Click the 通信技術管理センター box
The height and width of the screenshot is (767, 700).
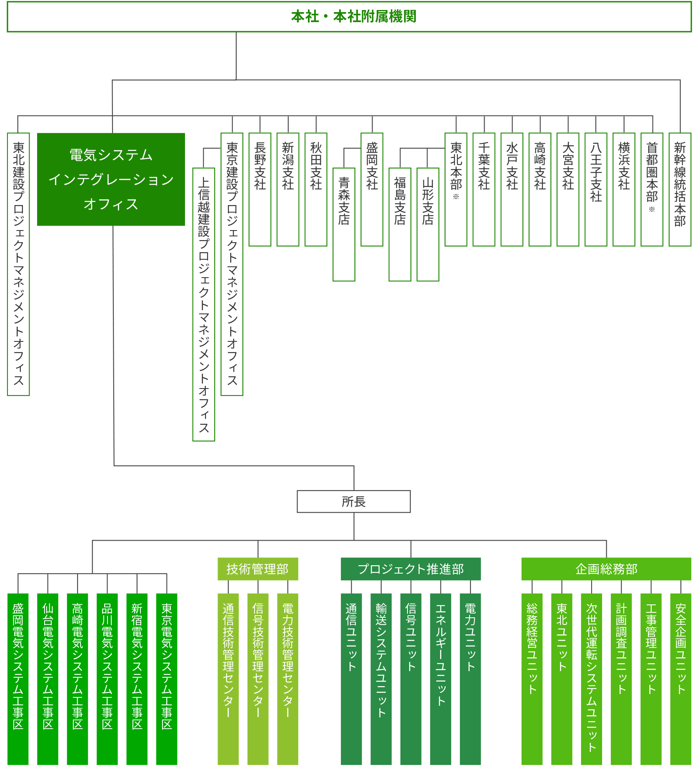228,679
